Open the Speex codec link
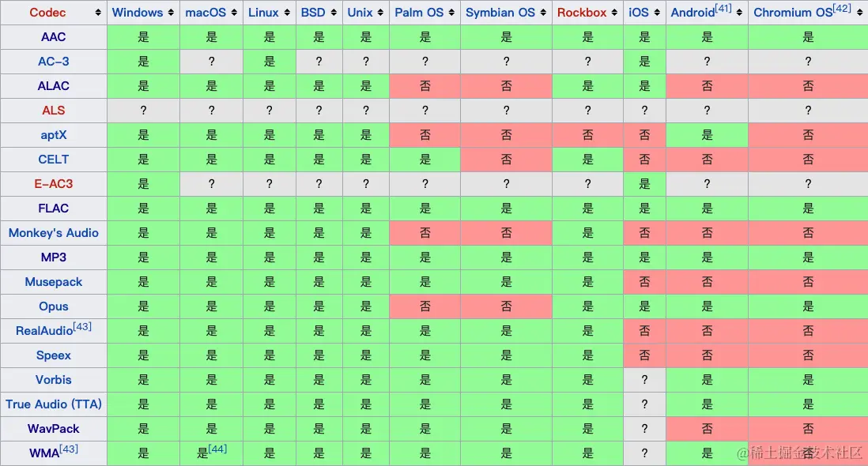This screenshot has width=868, height=466. click(x=53, y=355)
